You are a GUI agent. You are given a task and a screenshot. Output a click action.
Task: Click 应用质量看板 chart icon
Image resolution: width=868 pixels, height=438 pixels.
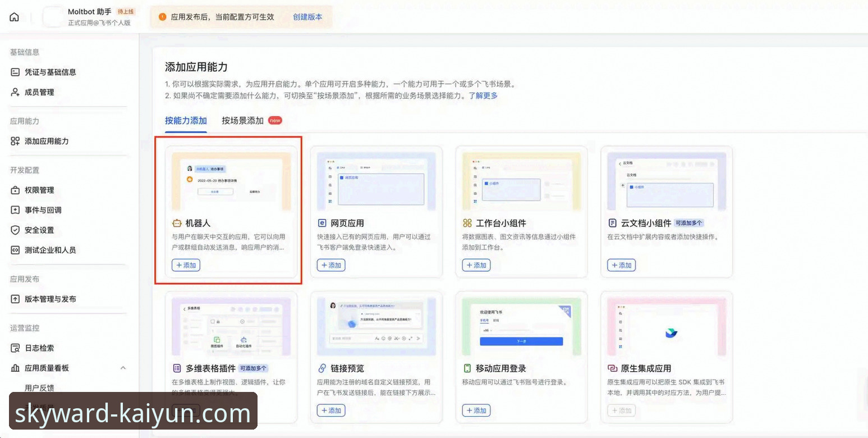[15, 368]
